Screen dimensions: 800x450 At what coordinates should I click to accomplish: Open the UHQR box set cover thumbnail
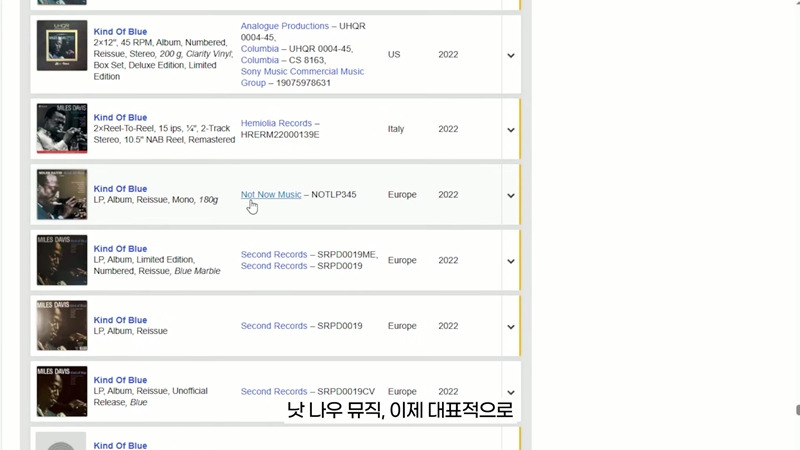pos(62,45)
